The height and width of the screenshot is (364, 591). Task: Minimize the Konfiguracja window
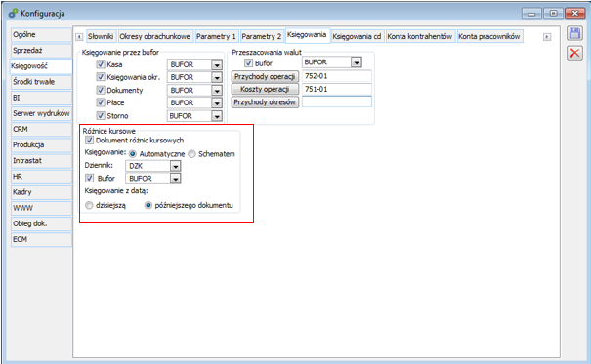[531, 14]
